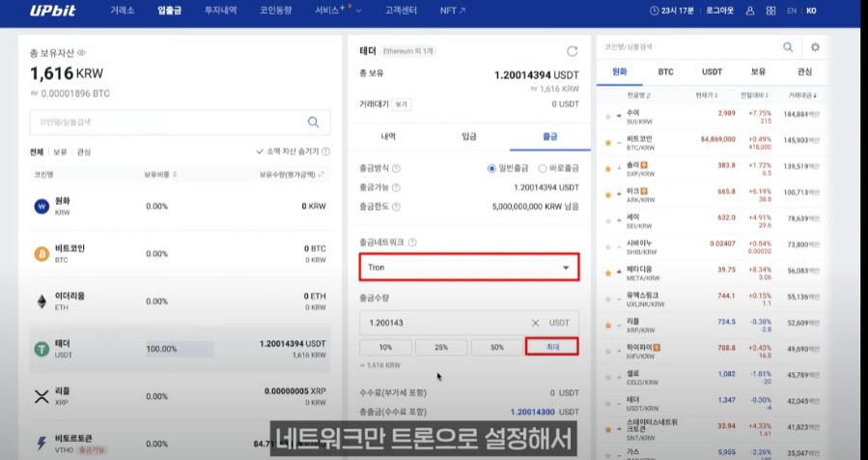868x460 pixels.
Task: Click holdings 코인명/심볼검색 search field
Action: [180, 122]
